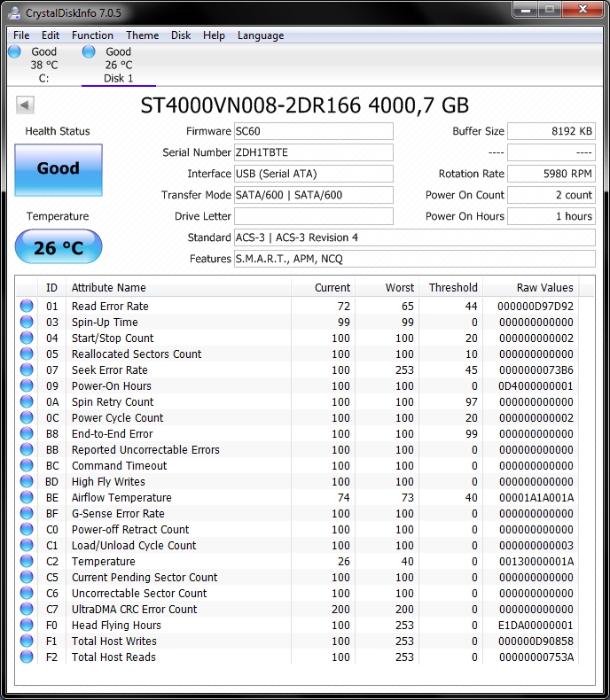Click status orb for Seek Error Rate
Image resolution: width=610 pixels, height=700 pixels.
[x=27, y=369]
